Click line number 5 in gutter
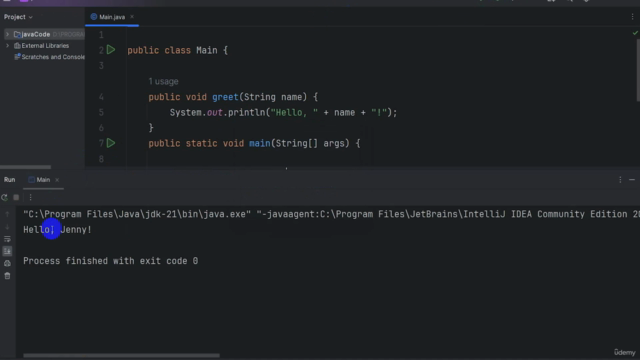The image size is (640, 360). 101,113
